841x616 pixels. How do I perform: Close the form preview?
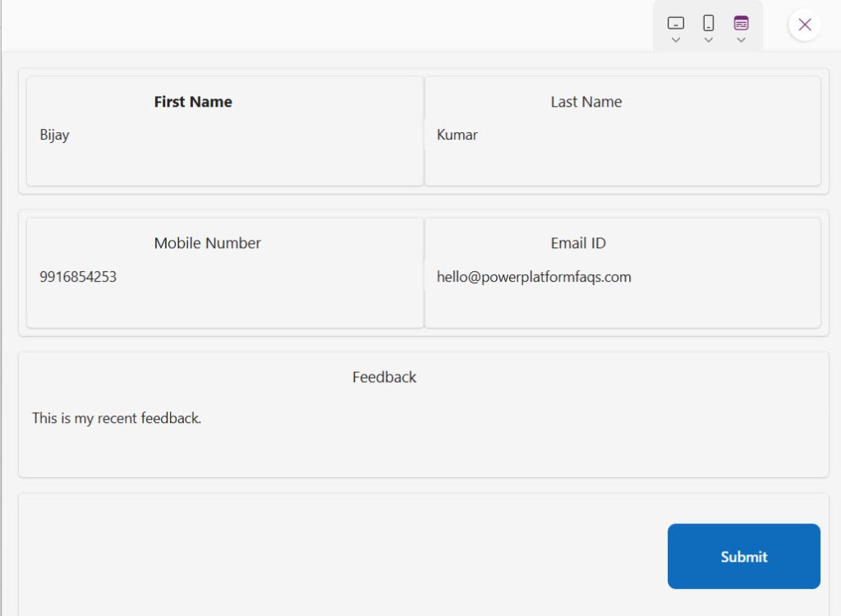coord(803,24)
